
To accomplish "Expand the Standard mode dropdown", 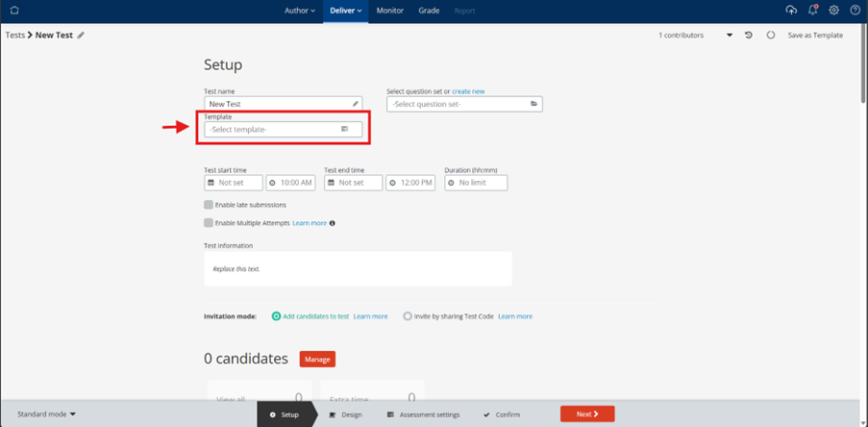I will 46,414.
